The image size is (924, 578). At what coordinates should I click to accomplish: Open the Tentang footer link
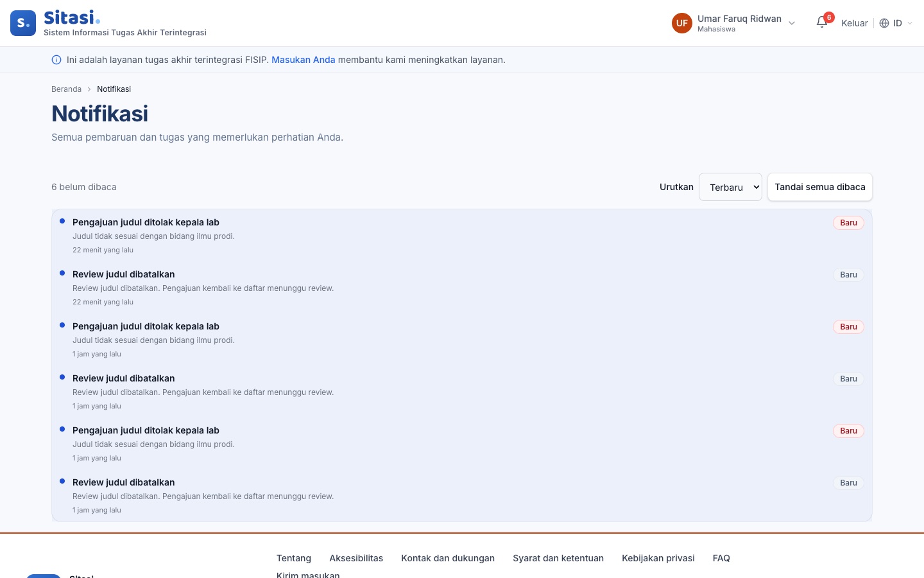pos(294,558)
